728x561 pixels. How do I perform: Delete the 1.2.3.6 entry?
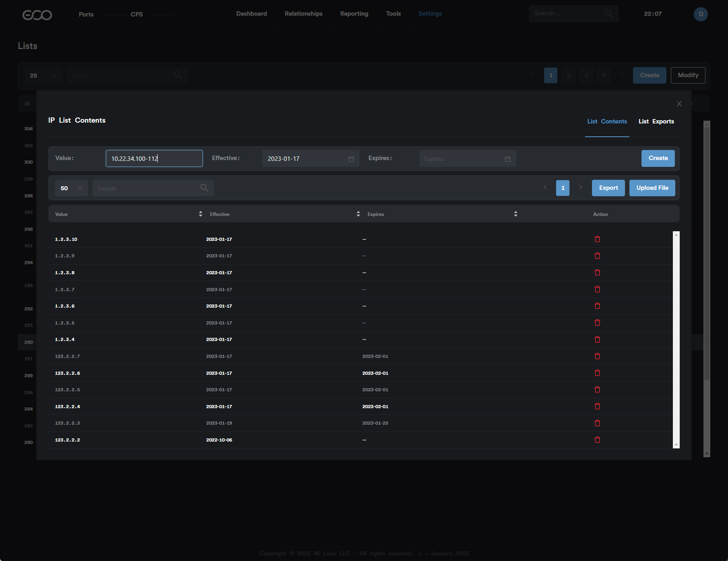click(597, 306)
